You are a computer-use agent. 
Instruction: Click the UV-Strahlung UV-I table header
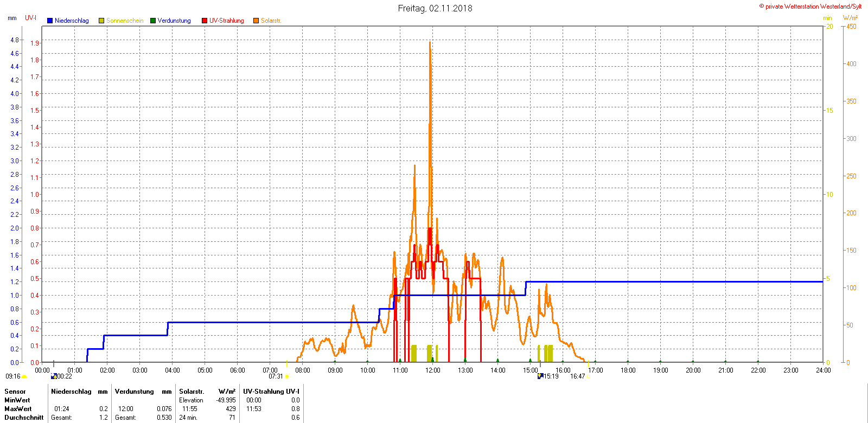[271, 392]
